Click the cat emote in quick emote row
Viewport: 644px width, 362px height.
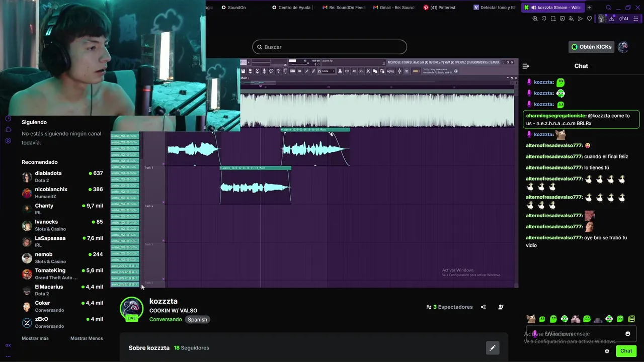tap(531, 319)
